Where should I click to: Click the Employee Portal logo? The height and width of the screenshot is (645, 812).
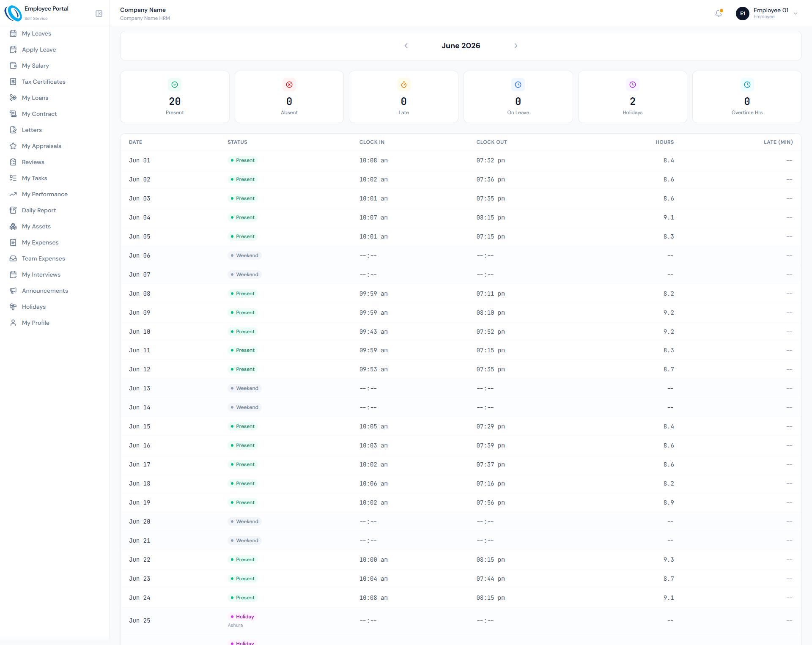(x=13, y=13)
